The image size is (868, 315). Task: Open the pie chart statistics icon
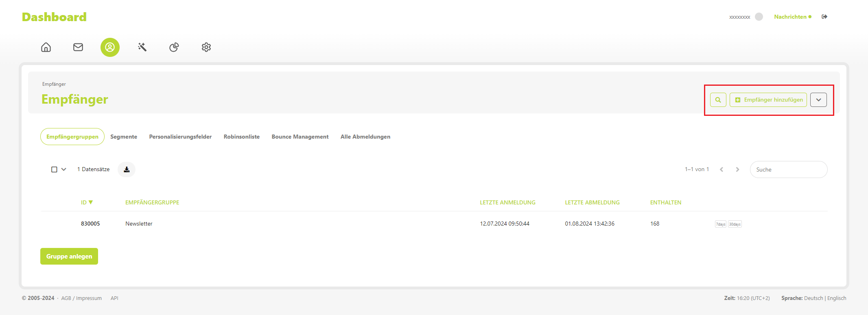[x=174, y=47]
